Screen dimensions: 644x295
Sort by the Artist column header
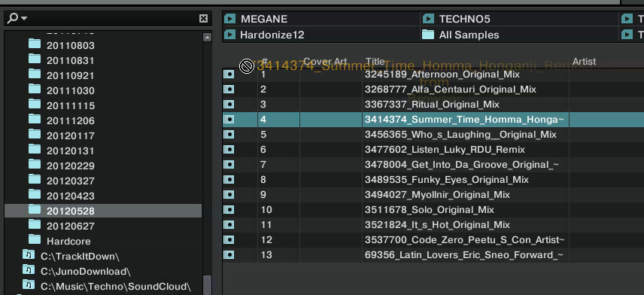pyautogui.click(x=584, y=62)
